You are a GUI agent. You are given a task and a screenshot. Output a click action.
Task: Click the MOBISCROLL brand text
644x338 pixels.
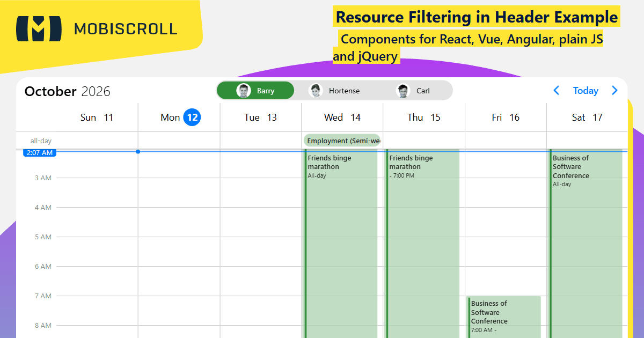click(x=126, y=29)
